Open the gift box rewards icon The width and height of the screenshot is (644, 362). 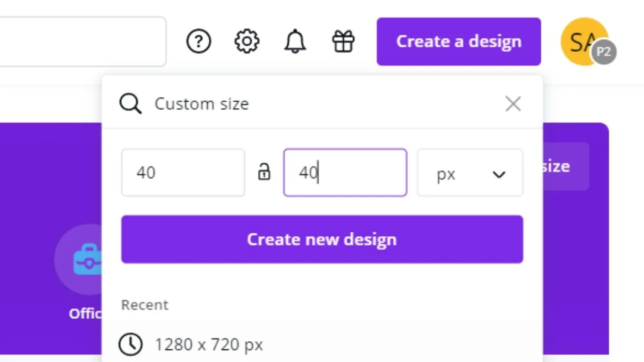344,41
